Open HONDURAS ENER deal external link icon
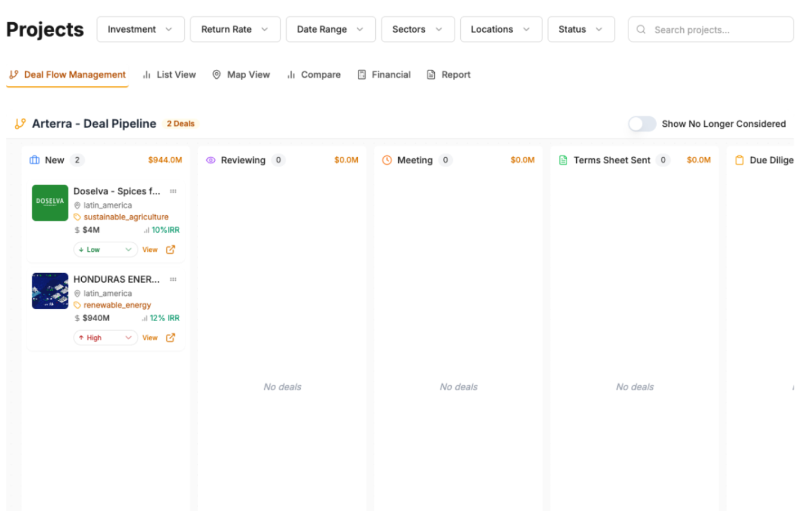 [x=170, y=337]
